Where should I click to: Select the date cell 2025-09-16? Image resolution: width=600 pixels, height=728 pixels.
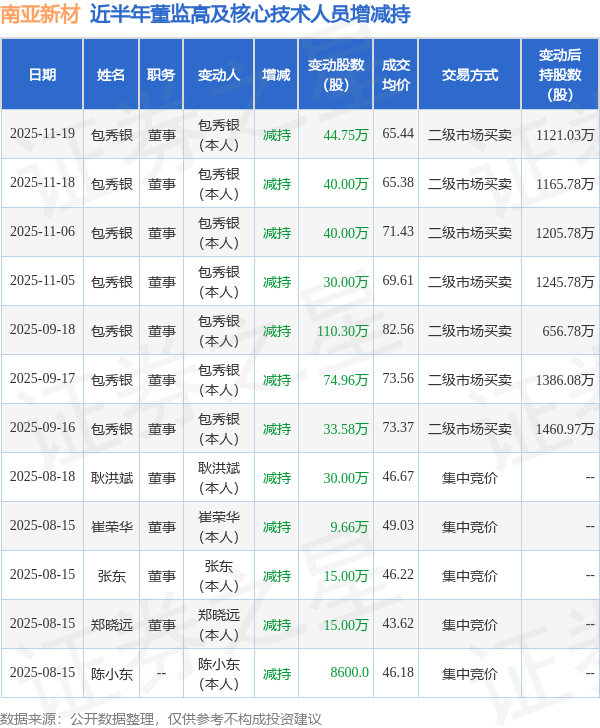point(42,428)
